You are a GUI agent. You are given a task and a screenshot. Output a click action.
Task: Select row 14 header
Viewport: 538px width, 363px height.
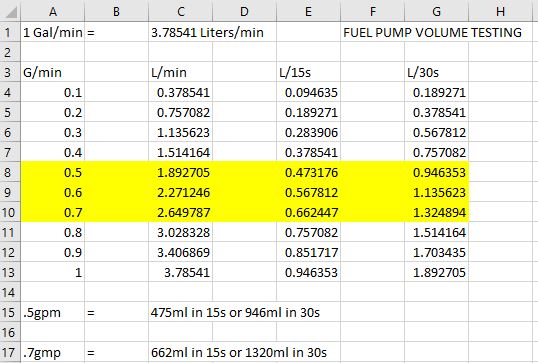tap(10, 292)
